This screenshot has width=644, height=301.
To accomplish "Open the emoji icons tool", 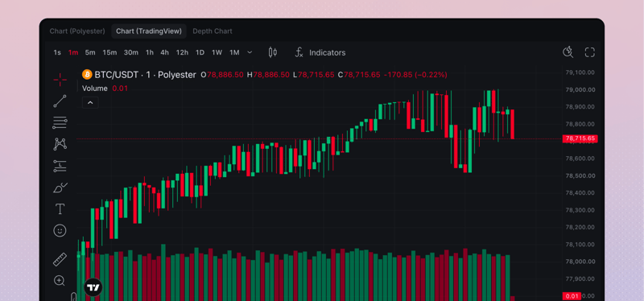I will [x=60, y=231].
